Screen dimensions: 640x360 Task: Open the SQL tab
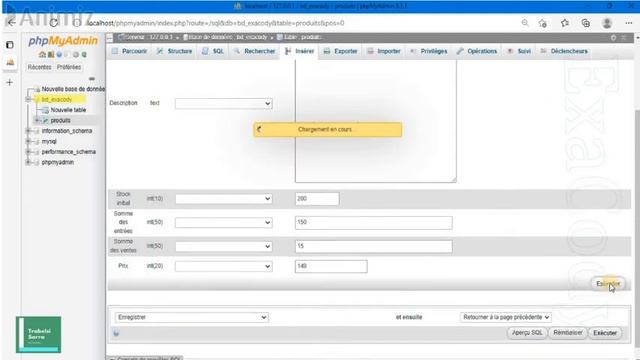[x=213, y=51]
